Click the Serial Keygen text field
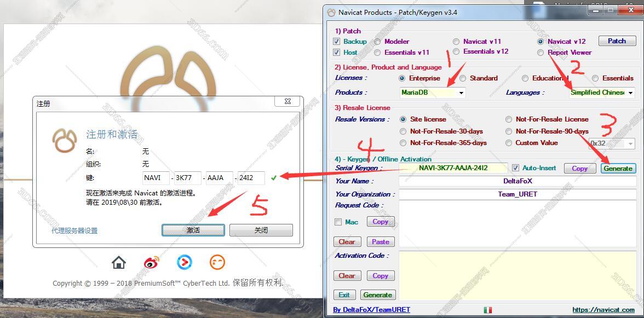644x318 pixels. point(453,168)
